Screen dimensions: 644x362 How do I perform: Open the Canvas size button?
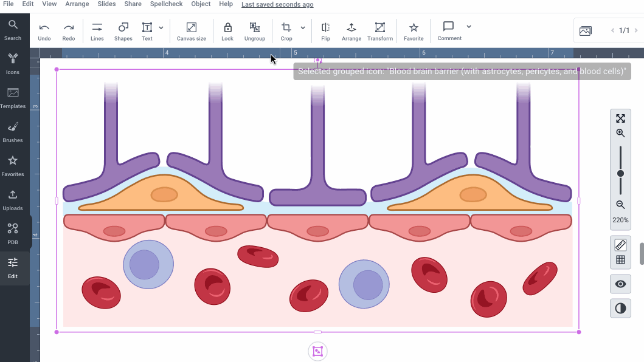coord(191,31)
